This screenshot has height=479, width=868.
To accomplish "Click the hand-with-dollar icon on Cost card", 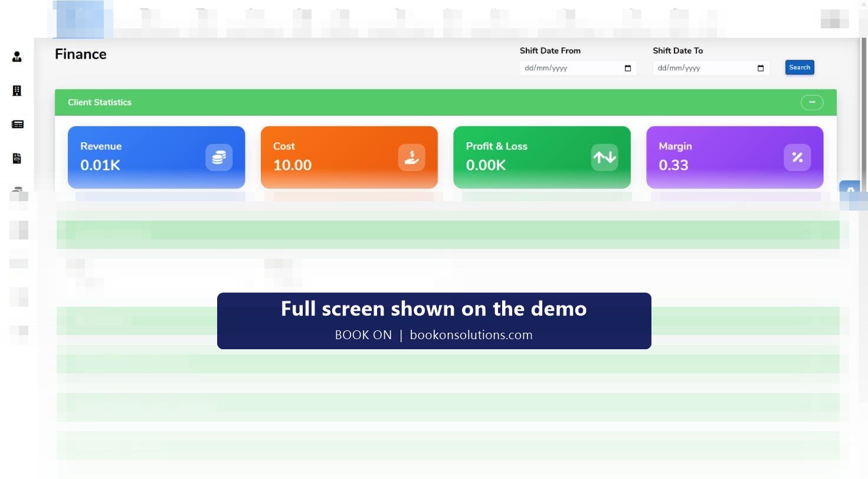I will coord(412,158).
